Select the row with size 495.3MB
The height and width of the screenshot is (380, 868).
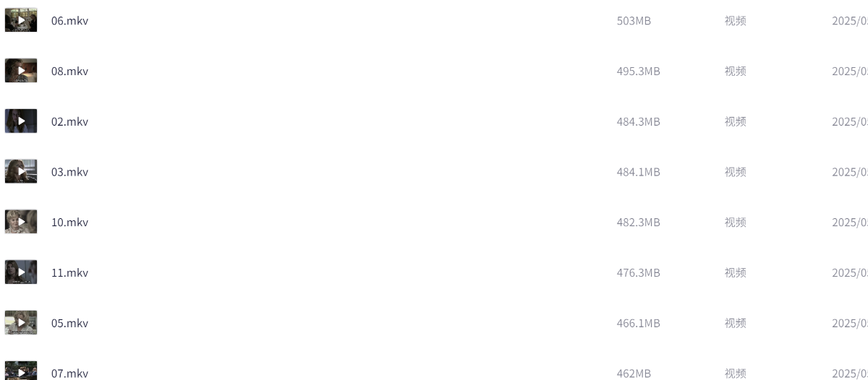434,71
